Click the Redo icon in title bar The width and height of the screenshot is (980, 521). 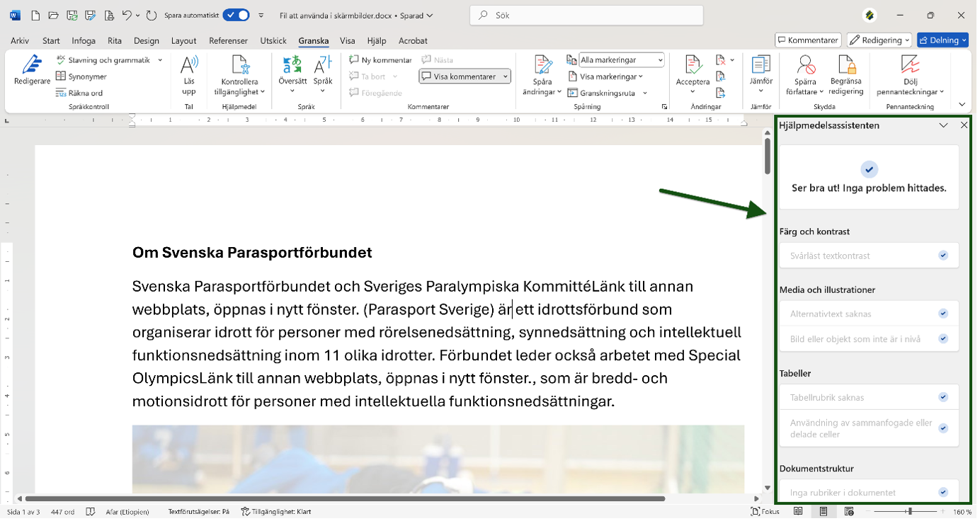(x=152, y=15)
